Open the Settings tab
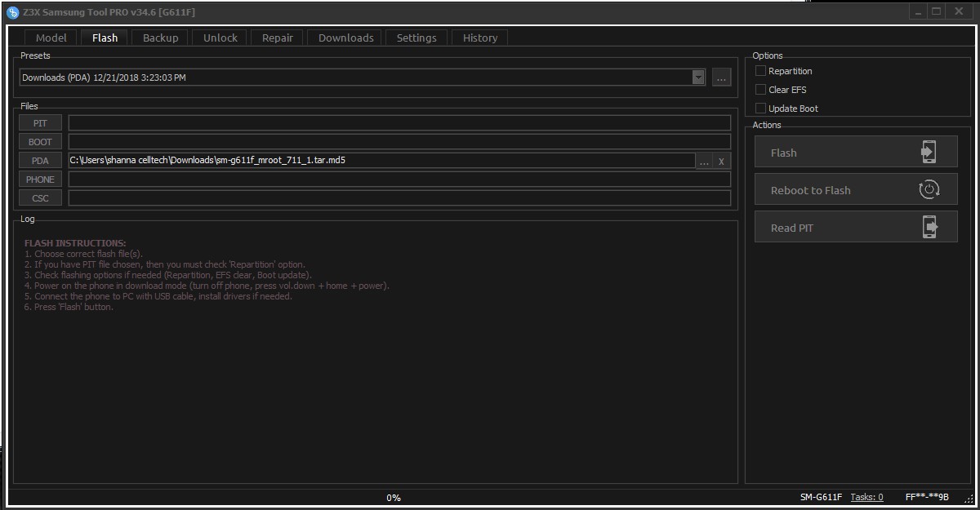The height and width of the screenshot is (510, 980). (x=416, y=38)
